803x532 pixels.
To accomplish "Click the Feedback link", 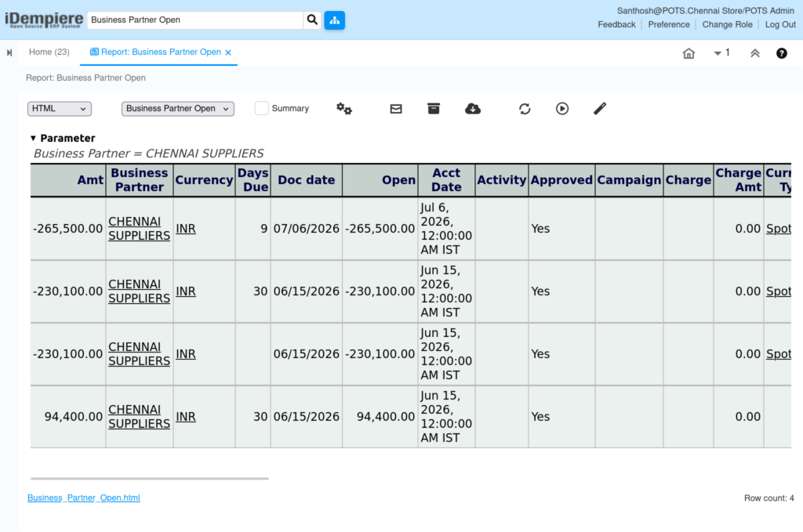I will coord(616,24).
